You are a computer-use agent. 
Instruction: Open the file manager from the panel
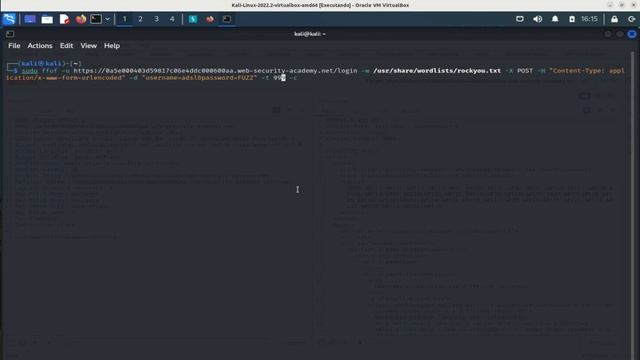[47, 19]
